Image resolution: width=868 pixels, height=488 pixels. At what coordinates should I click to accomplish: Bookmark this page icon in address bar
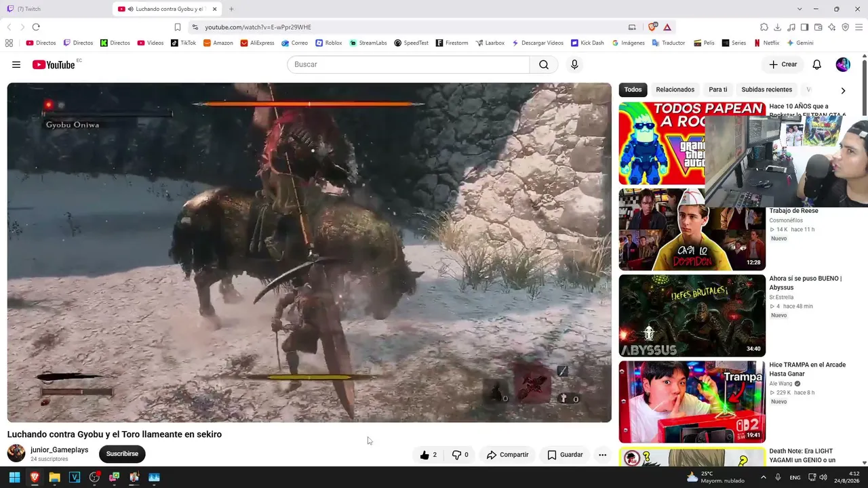pos(178,27)
